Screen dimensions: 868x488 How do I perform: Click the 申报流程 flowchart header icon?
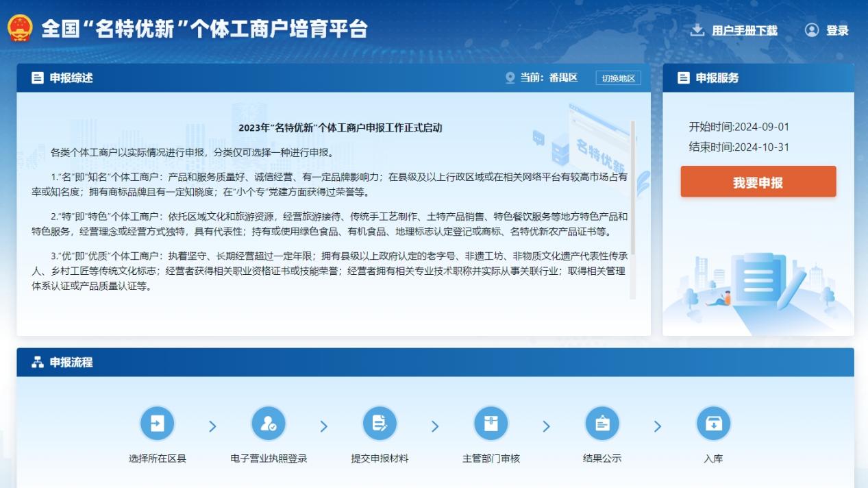pos(38,363)
